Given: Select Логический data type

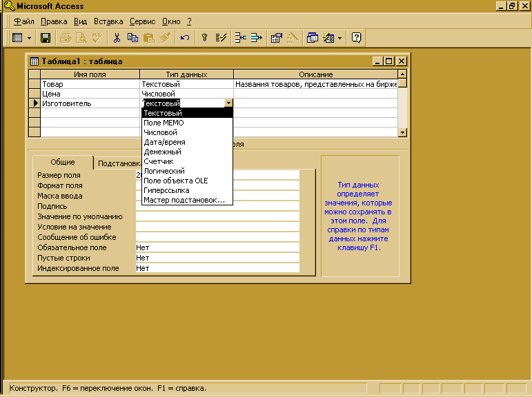Looking at the screenshot, I should [x=187, y=171].
